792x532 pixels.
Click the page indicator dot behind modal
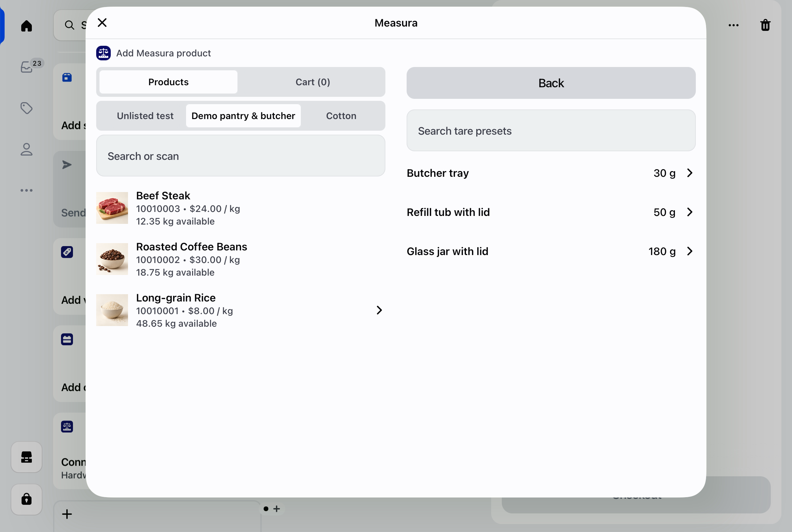[x=266, y=508]
